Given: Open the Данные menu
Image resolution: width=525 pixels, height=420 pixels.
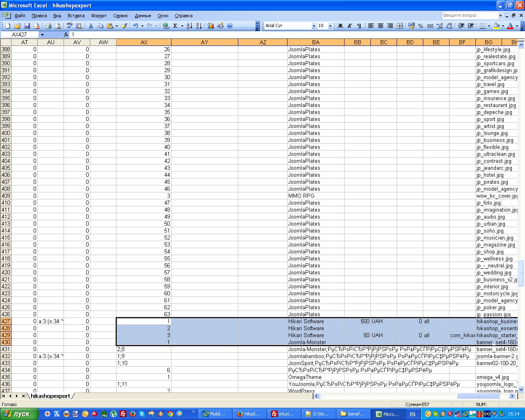Looking at the screenshot, I should [143, 16].
